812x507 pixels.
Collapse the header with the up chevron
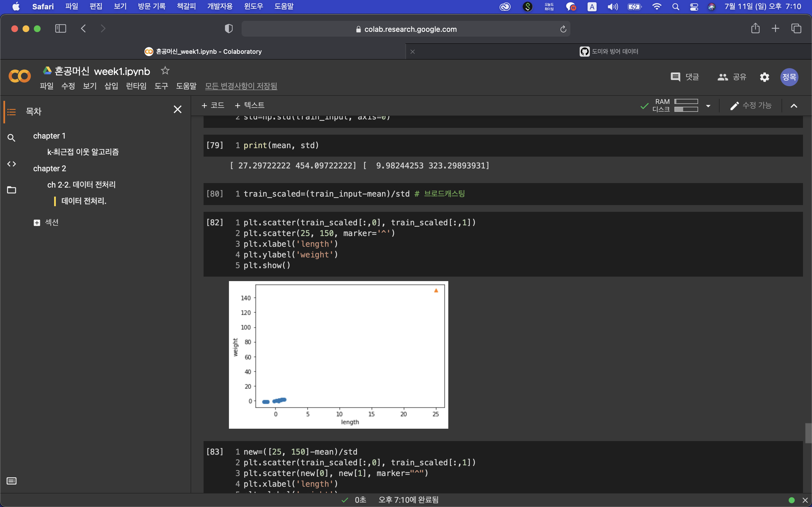pyautogui.click(x=794, y=106)
